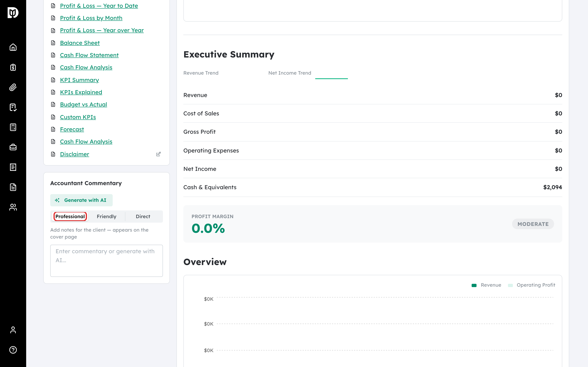The height and width of the screenshot is (367, 588).
Task: Click the paperclip attachments sidebar icon
Action: pyautogui.click(x=13, y=87)
